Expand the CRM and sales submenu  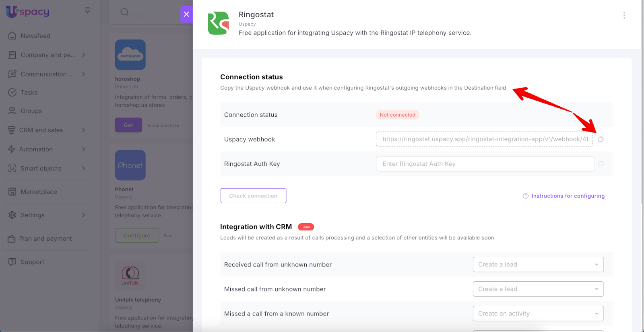click(x=84, y=130)
